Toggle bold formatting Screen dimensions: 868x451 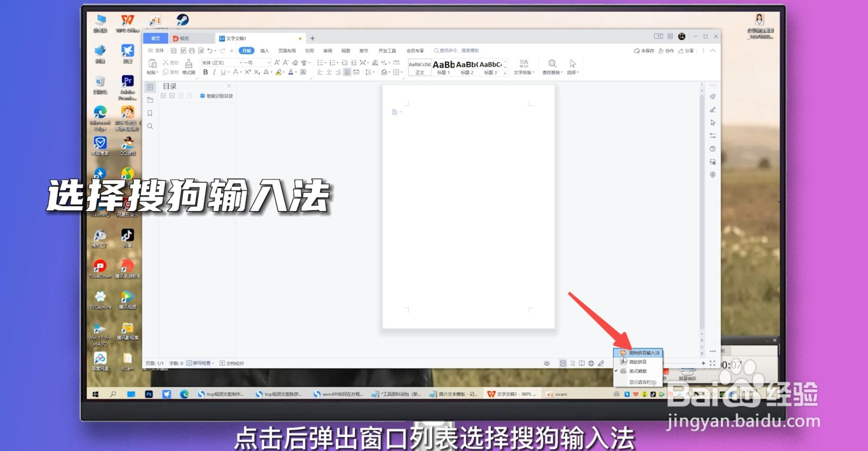(x=205, y=72)
